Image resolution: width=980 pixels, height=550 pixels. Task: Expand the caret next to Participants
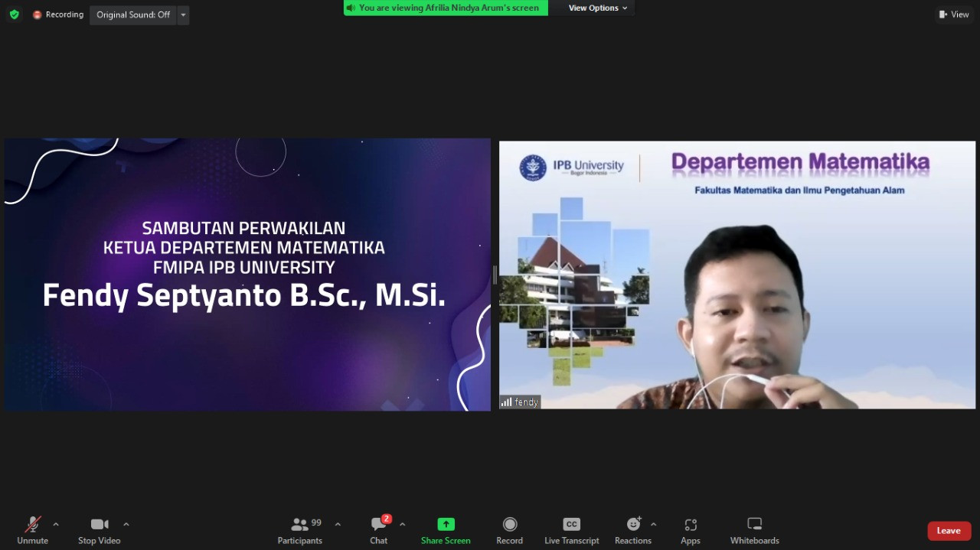coord(338,524)
